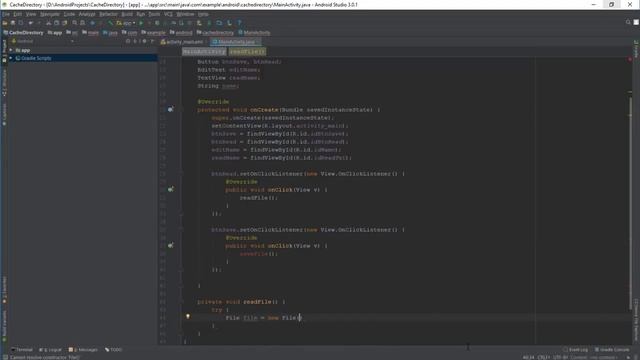Click the example breadcrumb in navigation bar

153,32
